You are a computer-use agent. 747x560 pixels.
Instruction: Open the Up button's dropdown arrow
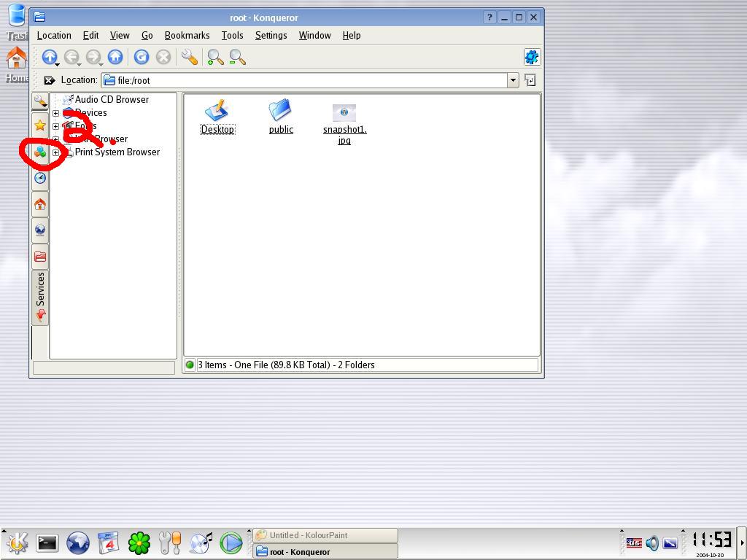57,64
